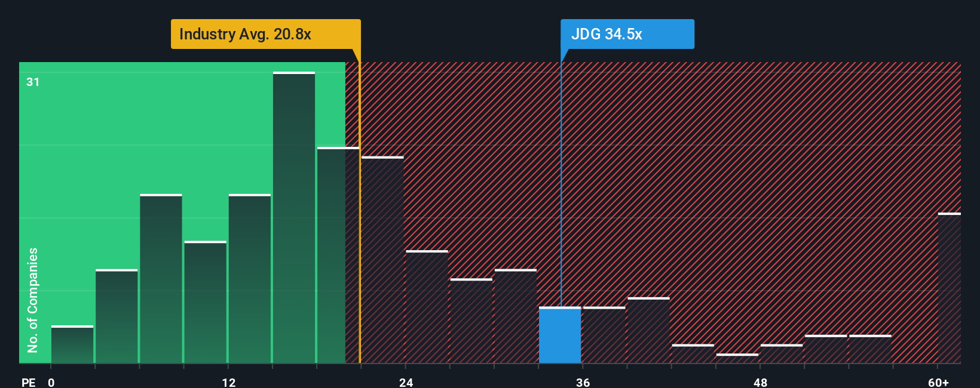Click the x-axis label 12
This screenshot has height=388, width=980.
[x=229, y=382]
